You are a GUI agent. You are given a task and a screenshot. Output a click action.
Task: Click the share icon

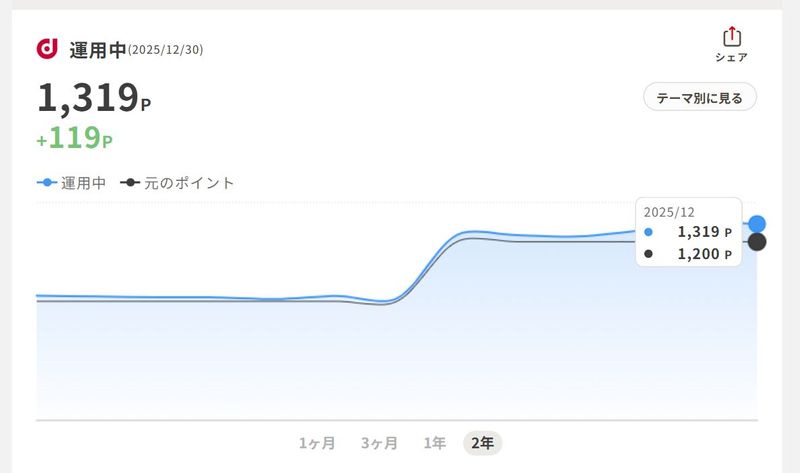pyautogui.click(x=731, y=37)
